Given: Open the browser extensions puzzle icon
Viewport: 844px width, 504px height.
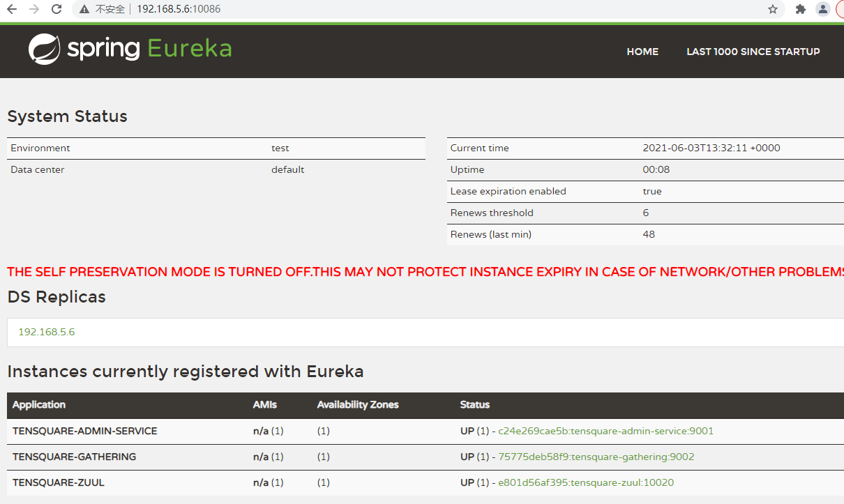Looking at the screenshot, I should 801,9.
